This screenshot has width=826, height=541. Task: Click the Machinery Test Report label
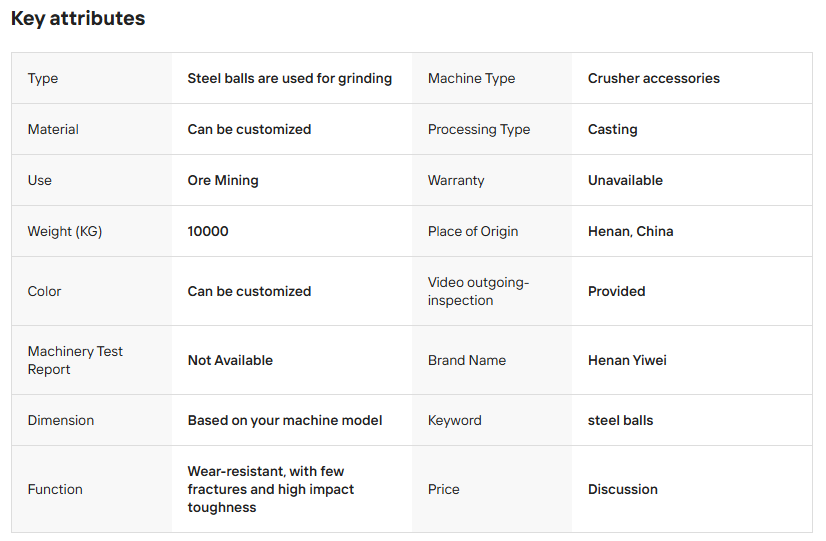click(x=75, y=360)
